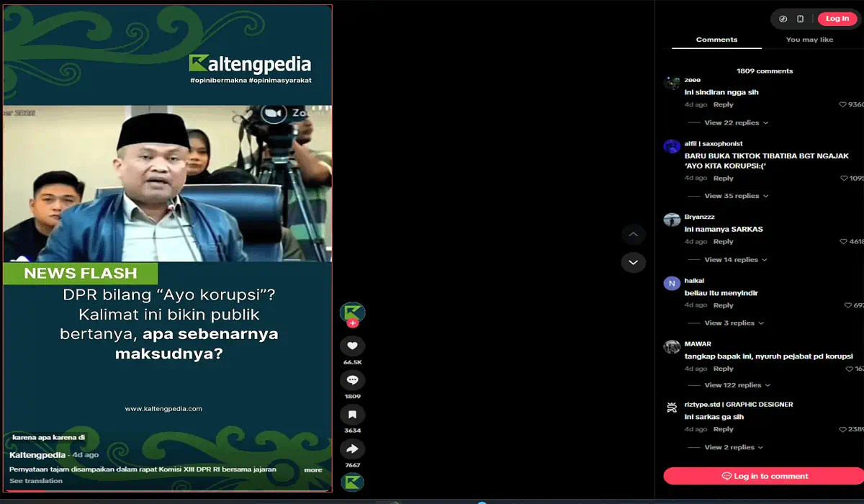Like the video with the heart icon
This screenshot has width=864, height=504.
pos(353,346)
